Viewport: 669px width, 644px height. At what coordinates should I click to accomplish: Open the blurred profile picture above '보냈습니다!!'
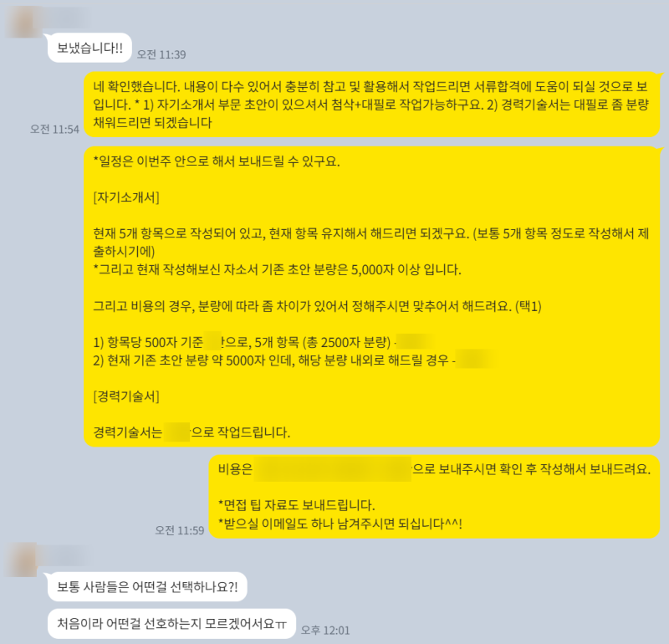[x=23, y=22]
